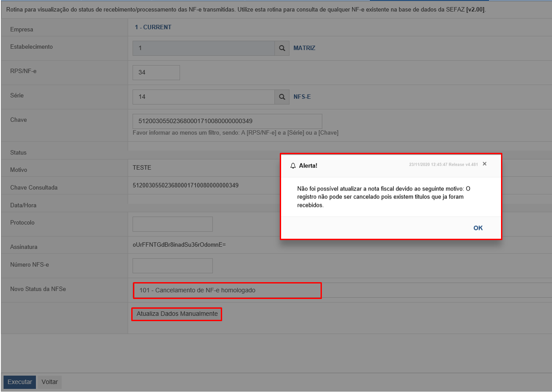Click the Status row label
The width and height of the screenshot is (552, 392).
(x=18, y=153)
